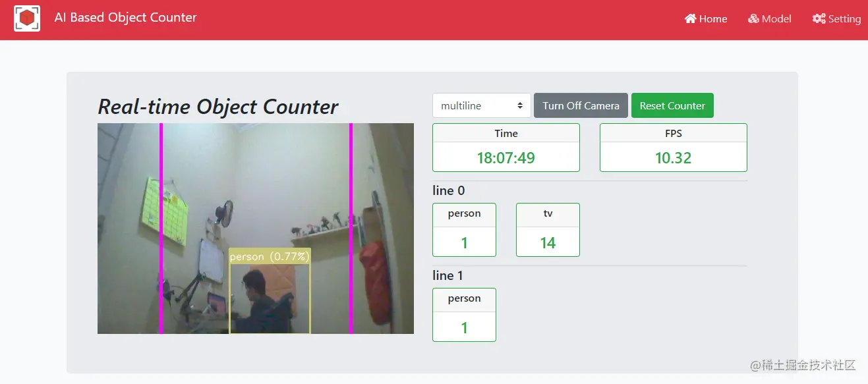Click the Home house icon
Viewport: 868px width, 384px height.
(x=691, y=18)
